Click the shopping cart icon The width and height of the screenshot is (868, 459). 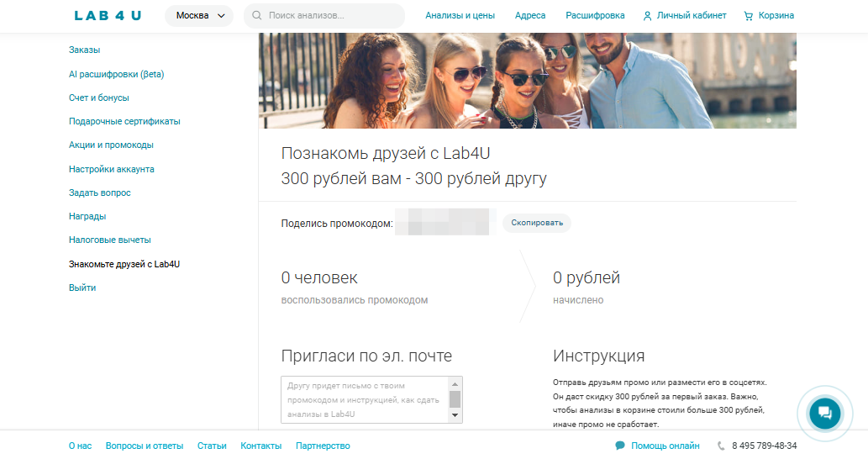pos(749,16)
